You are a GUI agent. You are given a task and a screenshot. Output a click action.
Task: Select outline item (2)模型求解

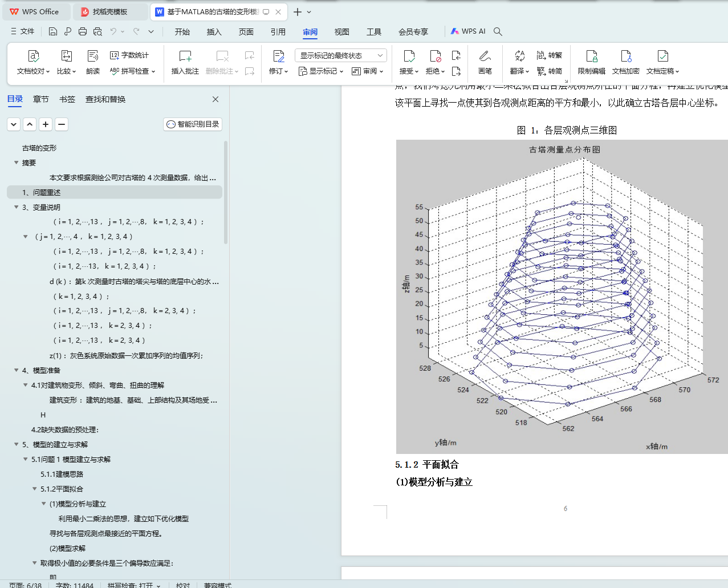coord(67,548)
